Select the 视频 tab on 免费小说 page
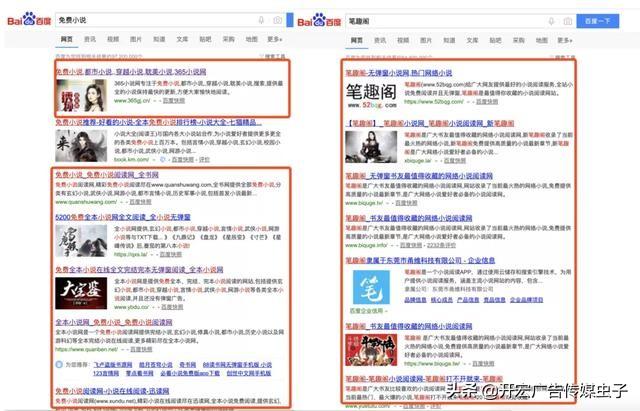Screen dimensions: 640x411 (113, 39)
